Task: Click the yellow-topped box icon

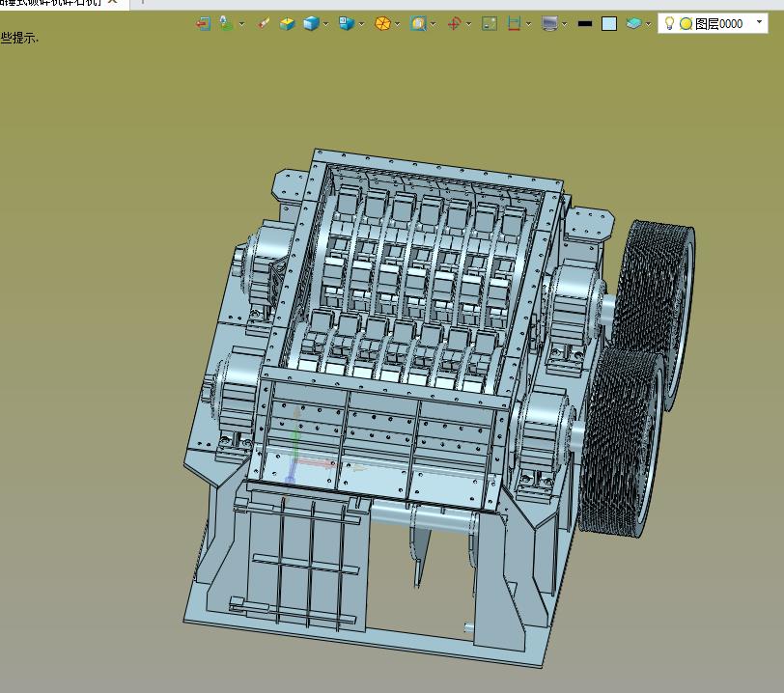Action: (x=287, y=23)
